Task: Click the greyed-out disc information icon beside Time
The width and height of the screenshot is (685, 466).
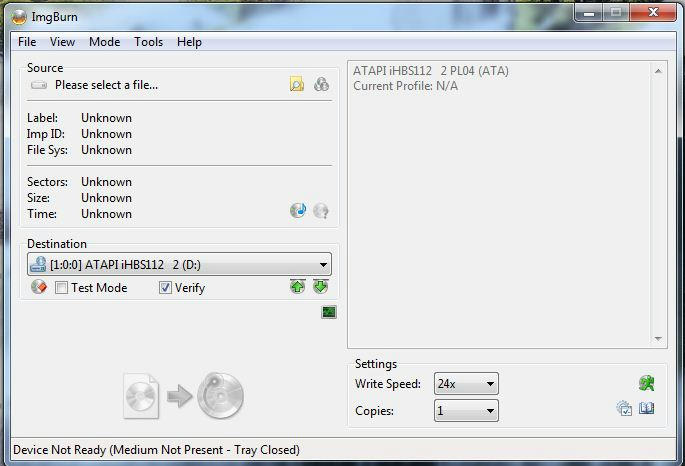Action: coord(321,211)
